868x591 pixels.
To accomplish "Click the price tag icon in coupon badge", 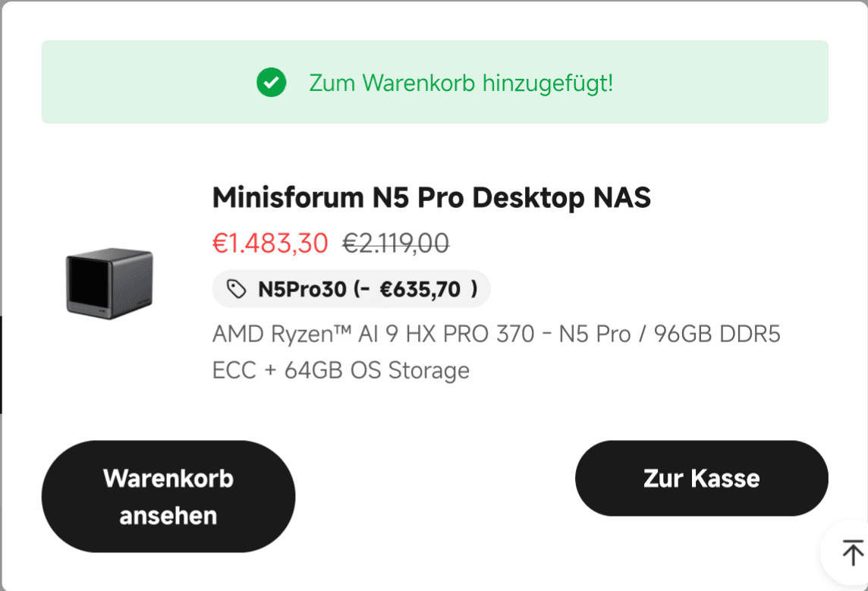I will (x=237, y=289).
